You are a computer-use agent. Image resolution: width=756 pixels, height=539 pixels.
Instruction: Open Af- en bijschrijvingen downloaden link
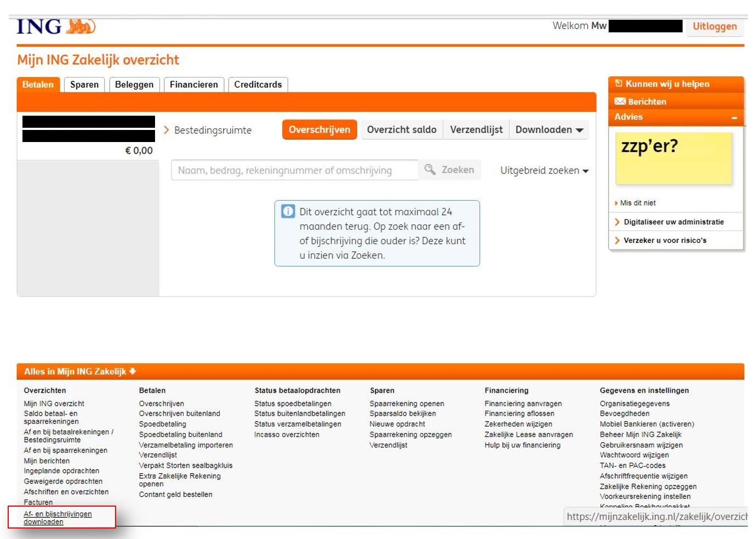click(x=58, y=518)
